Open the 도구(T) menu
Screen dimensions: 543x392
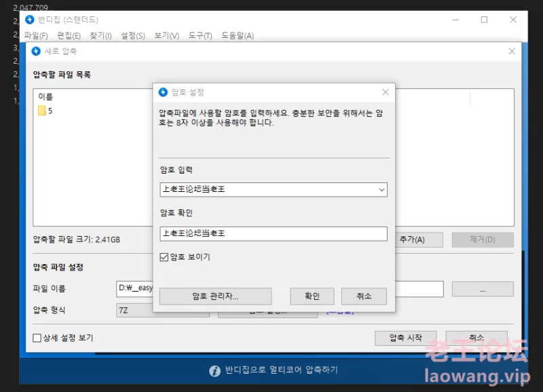[200, 36]
